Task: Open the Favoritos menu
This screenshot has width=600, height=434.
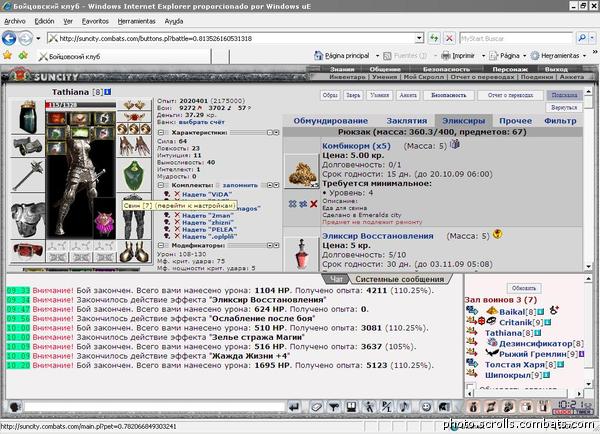Action: click(95, 21)
